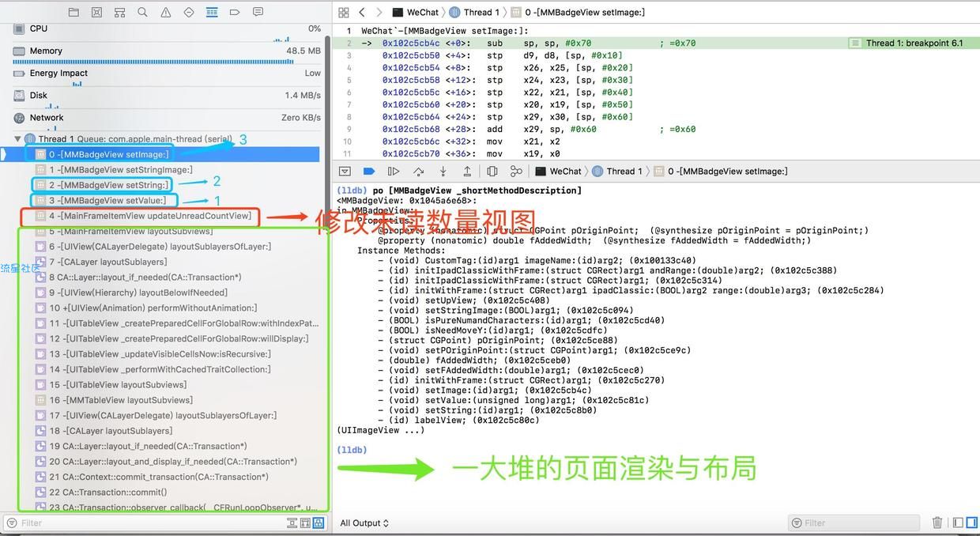Viewport: 980px width, 536px height.
Task: Click the console Filter field
Action: (x=854, y=523)
